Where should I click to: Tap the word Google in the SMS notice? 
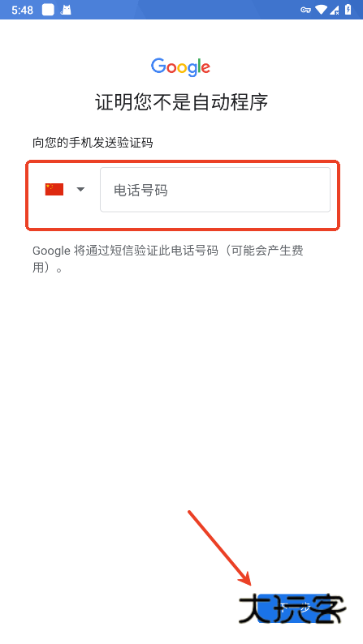(51, 251)
